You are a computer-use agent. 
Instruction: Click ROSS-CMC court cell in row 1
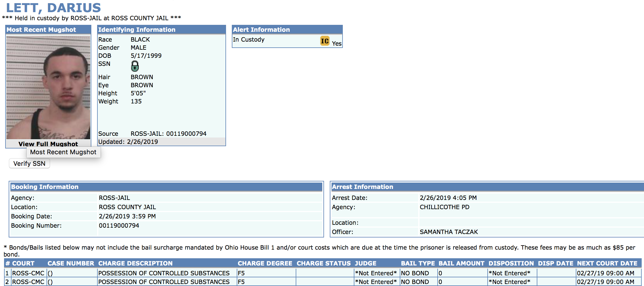click(28, 273)
